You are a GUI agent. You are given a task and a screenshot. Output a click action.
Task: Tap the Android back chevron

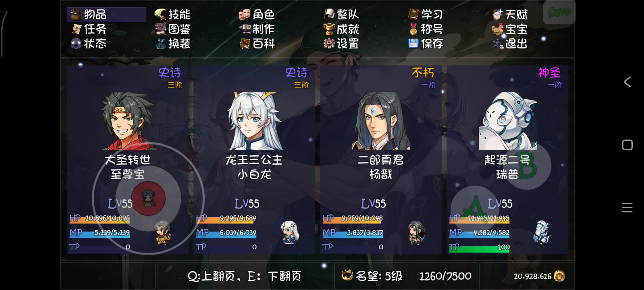(x=627, y=82)
